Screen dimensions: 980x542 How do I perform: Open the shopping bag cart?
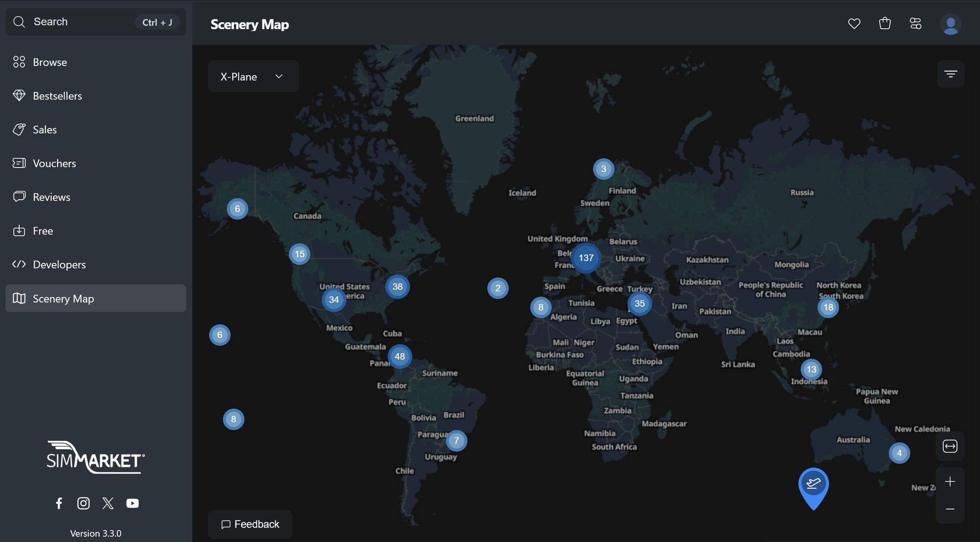885,23
